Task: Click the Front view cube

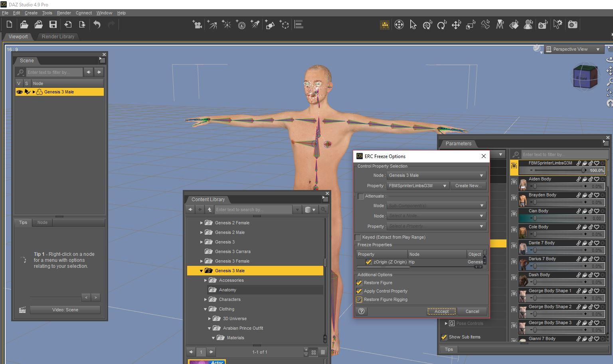Action: click(585, 77)
